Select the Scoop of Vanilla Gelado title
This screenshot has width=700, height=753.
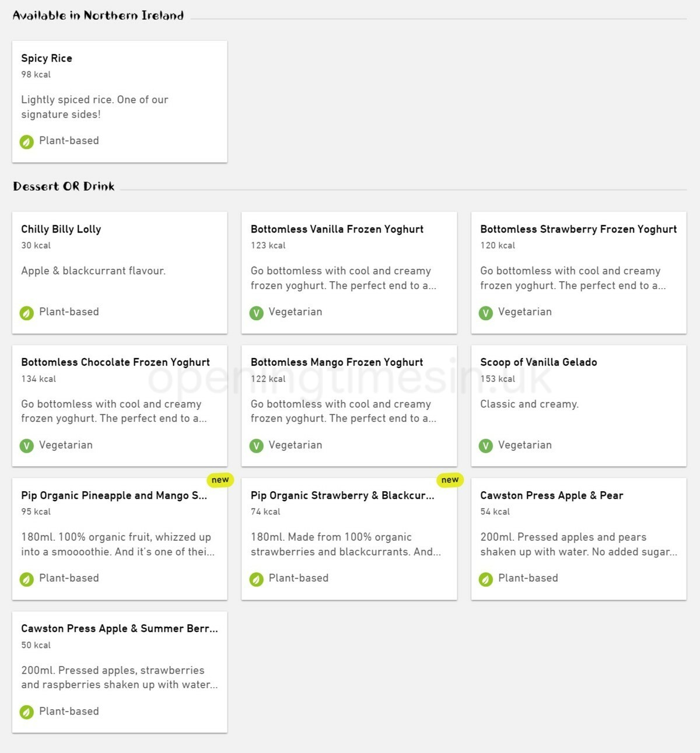(538, 362)
